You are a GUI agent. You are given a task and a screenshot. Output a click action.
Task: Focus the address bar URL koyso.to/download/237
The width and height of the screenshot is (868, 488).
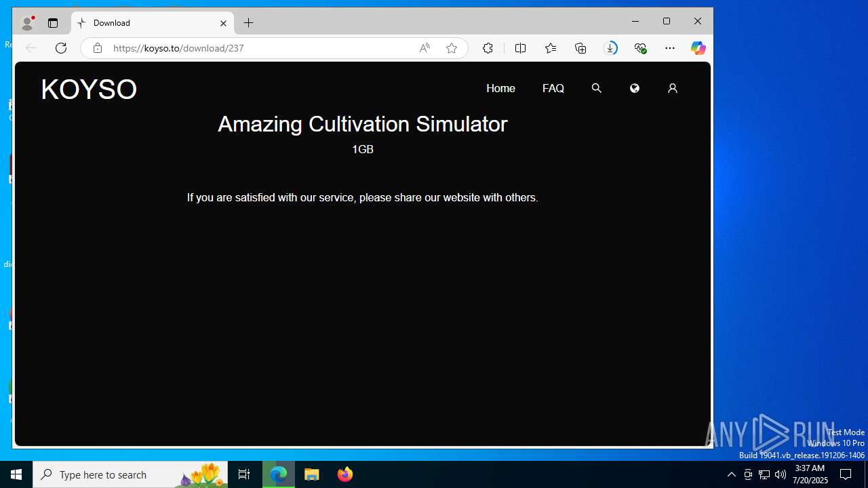[x=178, y=48]
